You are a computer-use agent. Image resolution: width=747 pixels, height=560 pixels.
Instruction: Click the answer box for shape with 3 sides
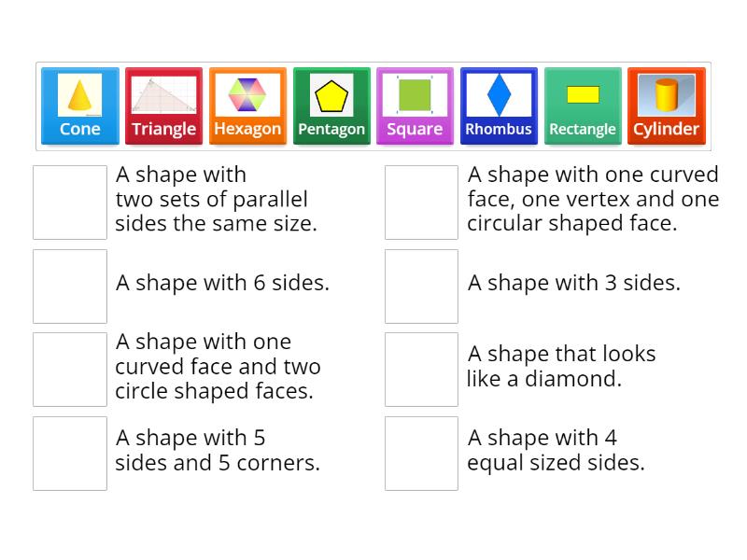[x=421, y=285]
